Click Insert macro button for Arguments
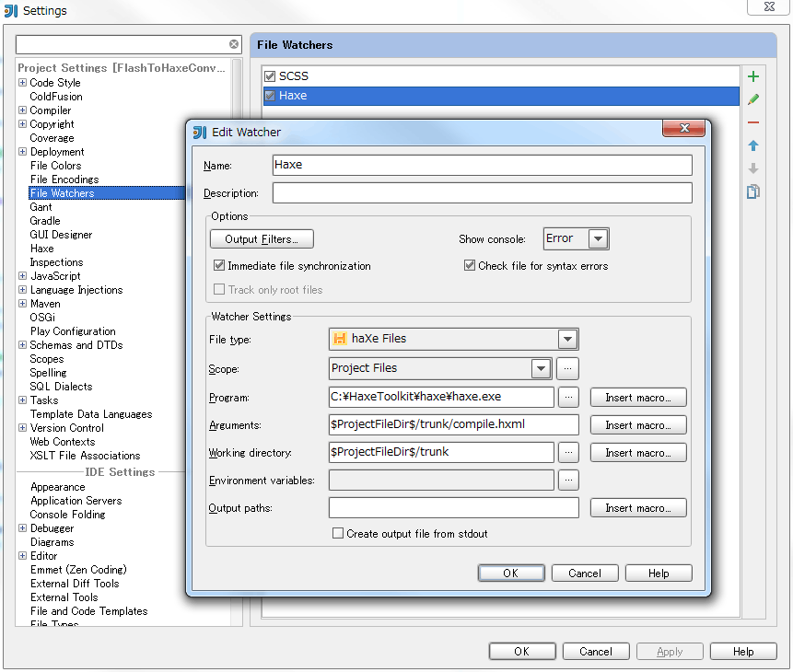 coord(638,425)
